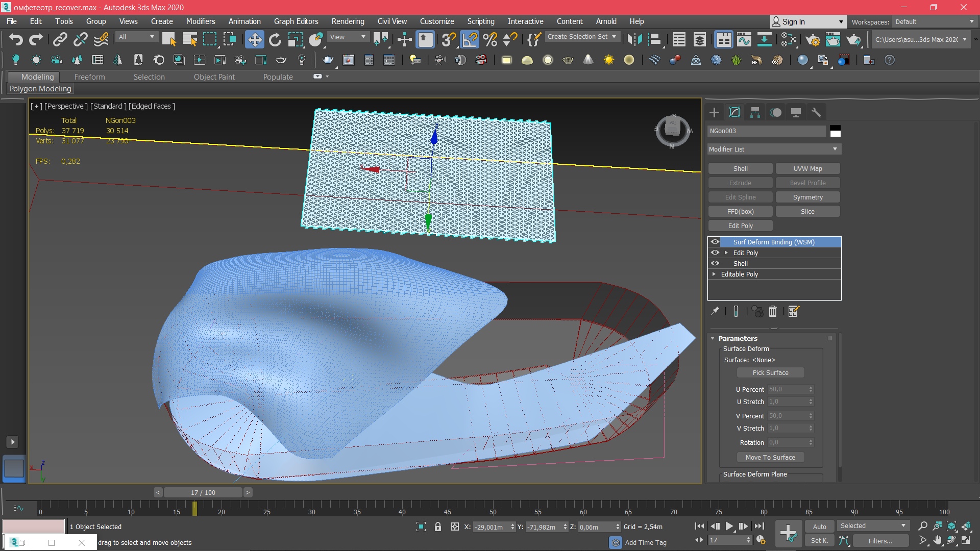Open the Hierarchy panel tab icon
The image size is (980, 551).
755,112
